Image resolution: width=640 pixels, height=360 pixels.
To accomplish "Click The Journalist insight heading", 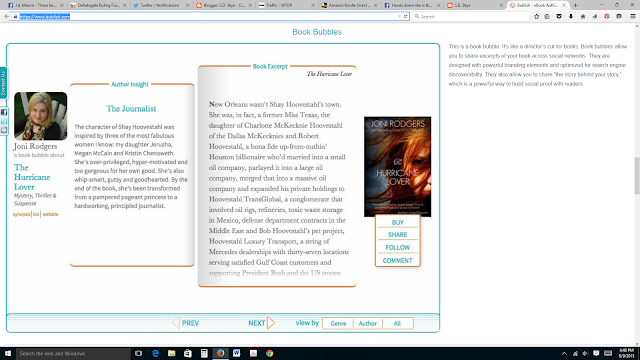I will pyautogui.click(x=131, y=109).
